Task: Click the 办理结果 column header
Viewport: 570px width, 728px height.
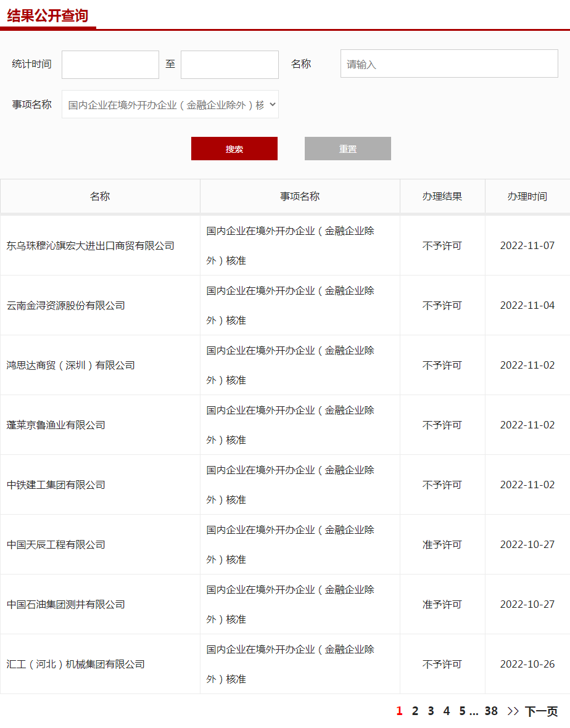Action: click(442, 197)
